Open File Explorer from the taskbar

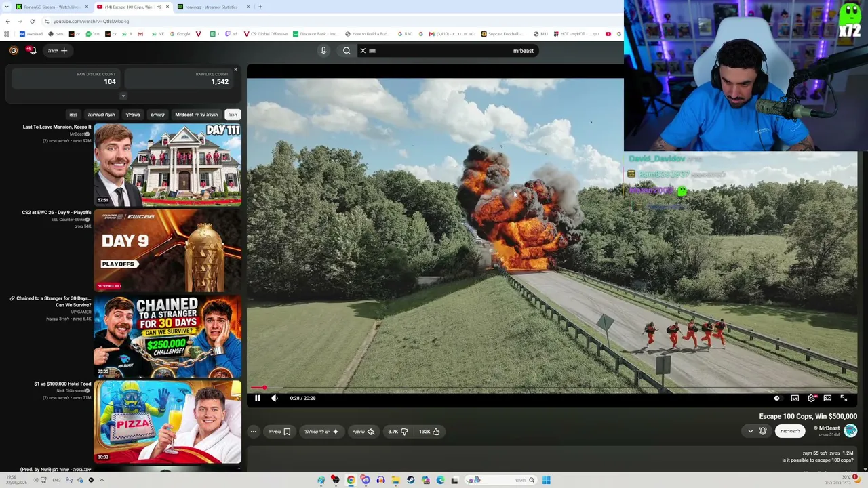coord(395,480)
